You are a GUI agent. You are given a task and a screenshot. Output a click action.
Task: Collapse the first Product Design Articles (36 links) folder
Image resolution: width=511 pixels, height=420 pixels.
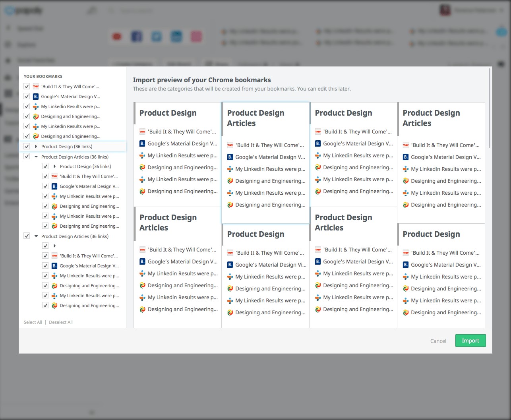36,157
